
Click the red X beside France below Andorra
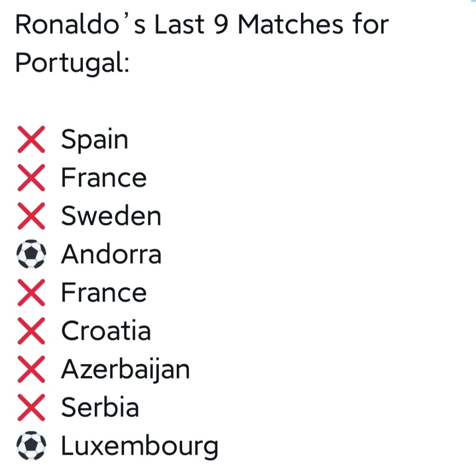31,293
